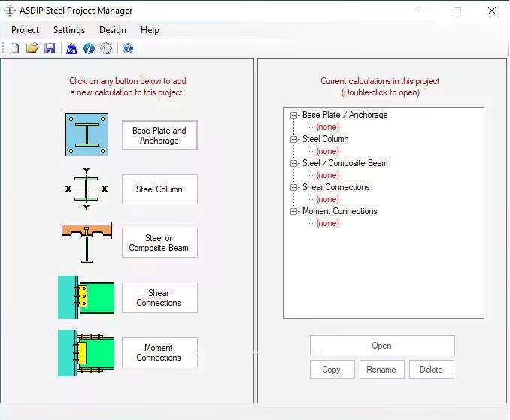Select Moment Connections in the tree
The height and width of the screenshot is (420, 510).
coord(340,211)
